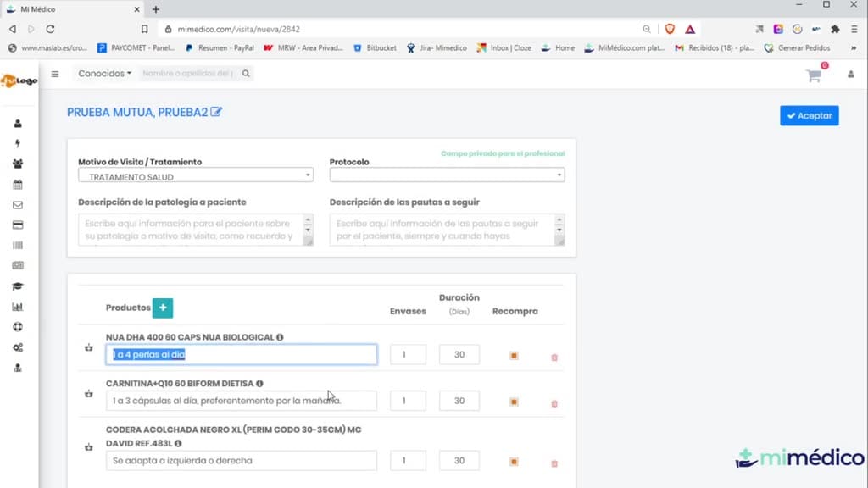
Task: Open the gears settings sidebar icon
Action: 18,347
